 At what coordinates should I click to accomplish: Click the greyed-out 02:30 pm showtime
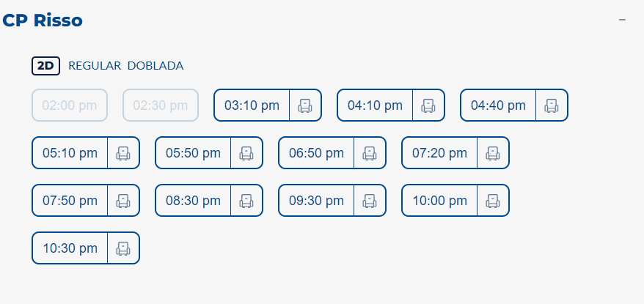161,105
